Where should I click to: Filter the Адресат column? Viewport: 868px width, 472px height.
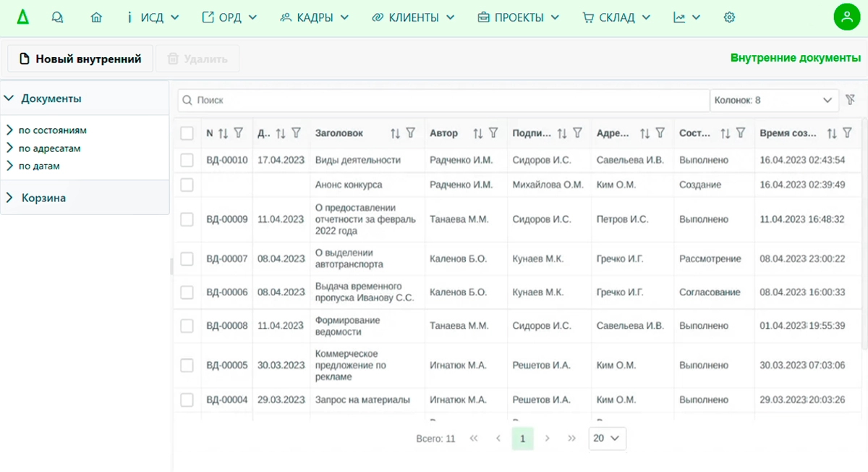click(660, 133)
